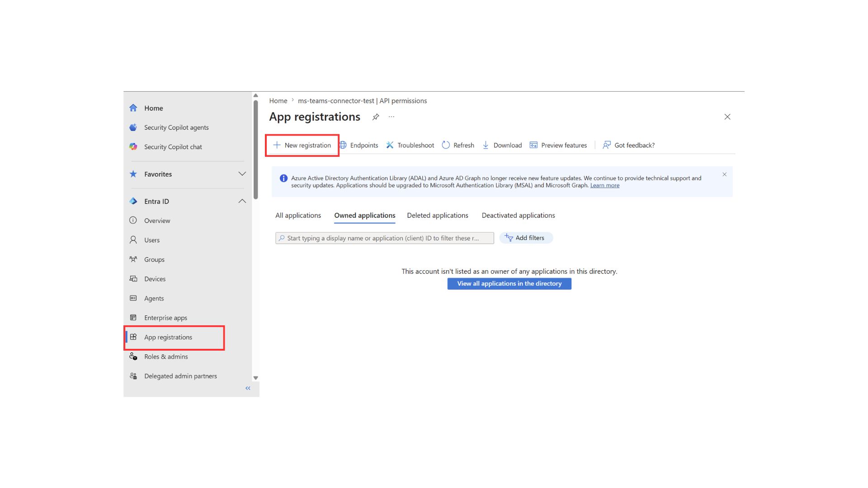Click the sidebar scrollbar thumb
The height and width of the screenshot is (488, 868).
pyautogui.click(x=256, y=150)
